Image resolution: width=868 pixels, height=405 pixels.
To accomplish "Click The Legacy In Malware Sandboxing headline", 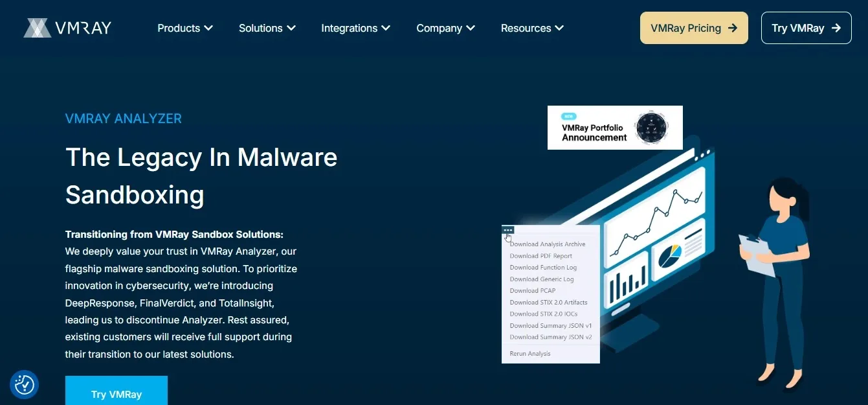I will (x=201, y=176).
